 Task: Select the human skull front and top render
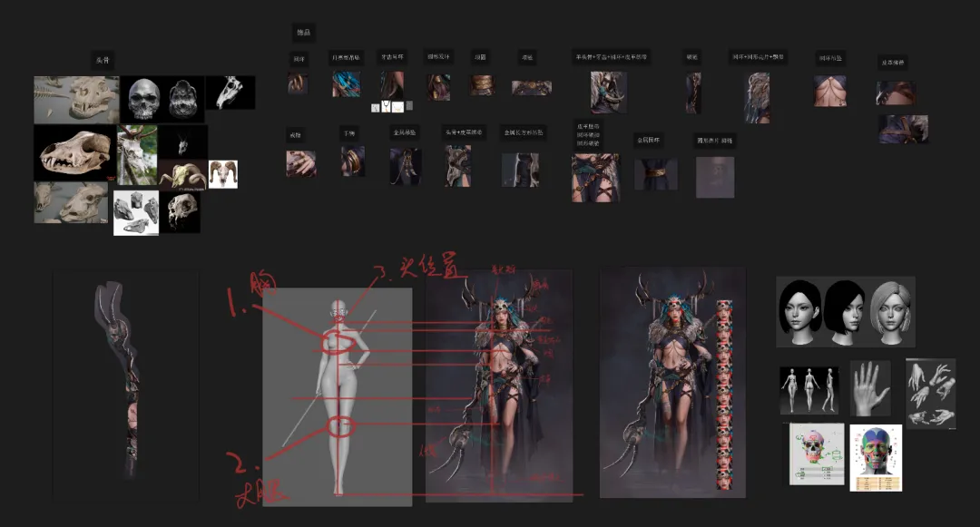162,98
